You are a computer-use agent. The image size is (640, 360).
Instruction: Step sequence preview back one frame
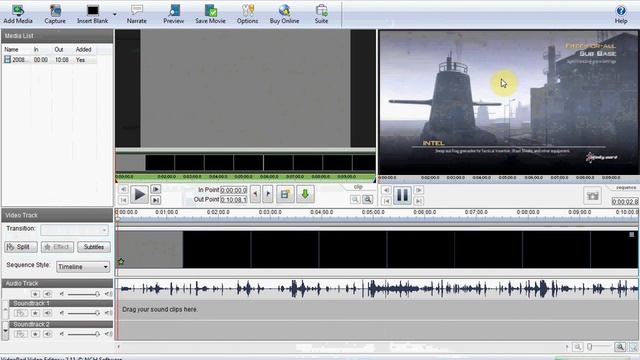point(386,190)
